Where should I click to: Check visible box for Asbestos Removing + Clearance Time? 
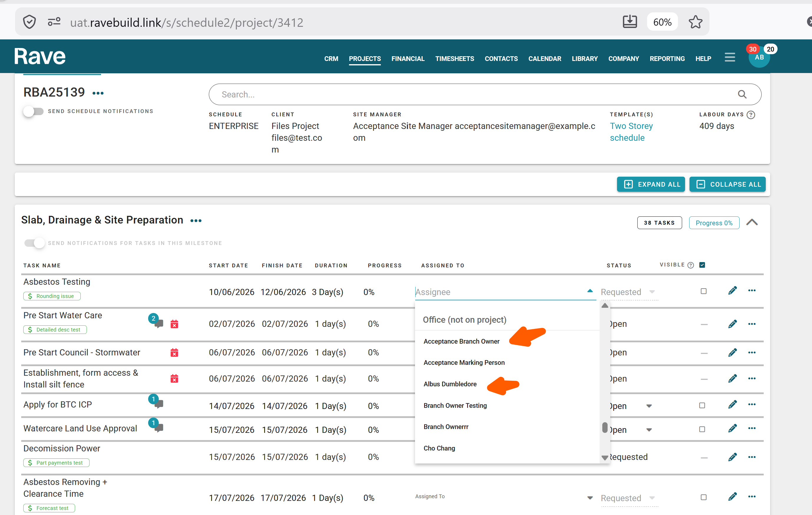point(703,497)
